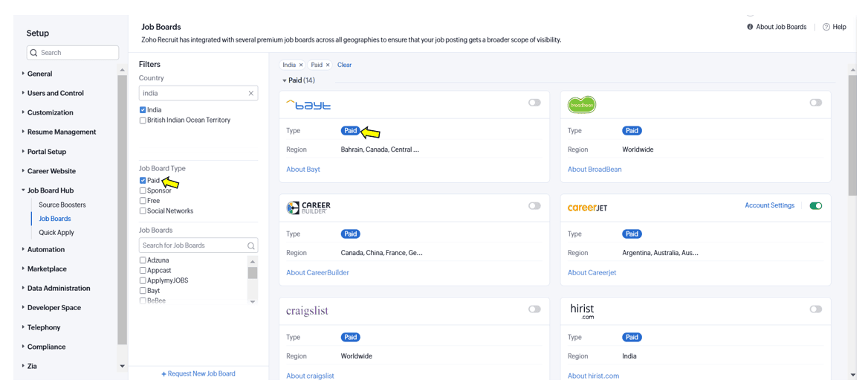
Task: Check the Bayt checkbox in filter list
Action: [x=143, y=291]
